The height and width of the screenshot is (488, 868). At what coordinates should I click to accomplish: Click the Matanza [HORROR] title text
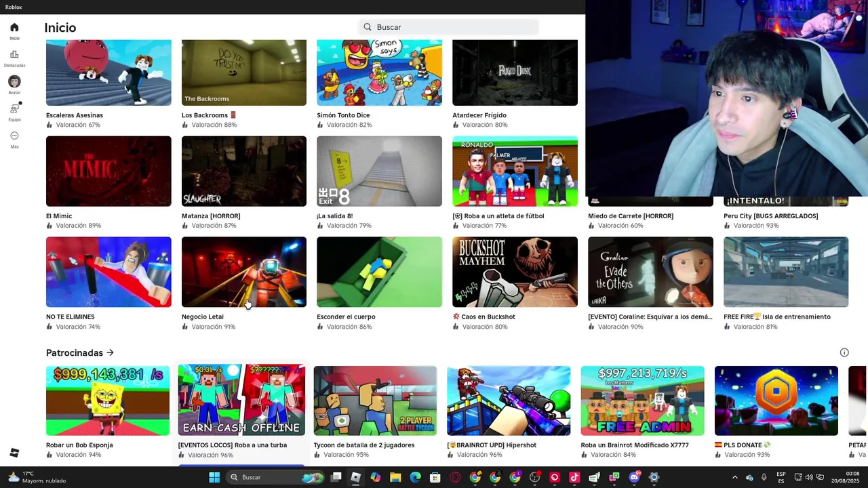pos(211,216)
